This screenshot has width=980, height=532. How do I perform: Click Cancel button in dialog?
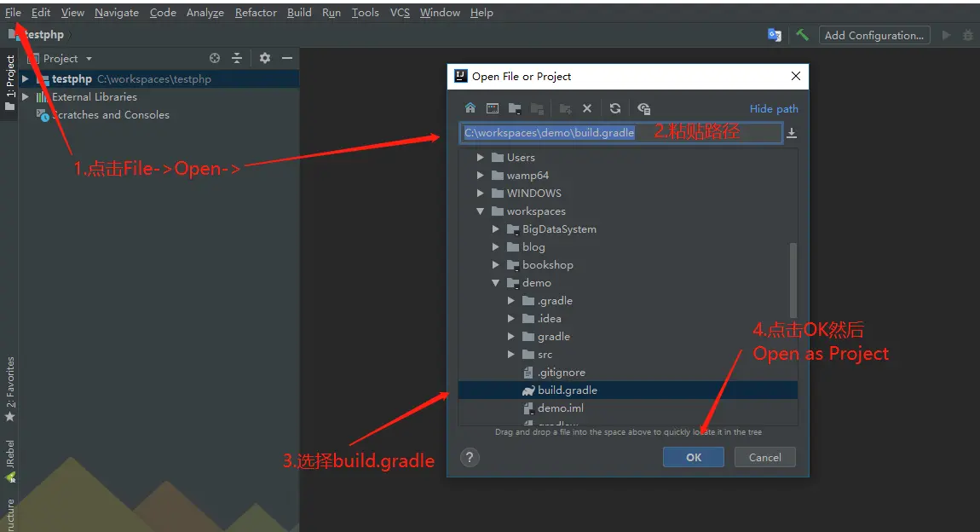coord(765,457)
